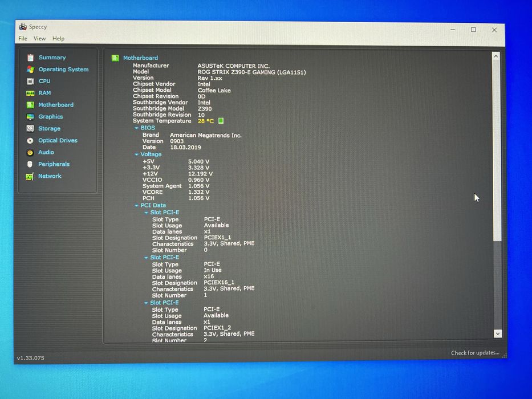Click the VCCIO value 0.960 V
Image resolution: width=532 pixels, height=399 pixels.
tap(198, 180)
